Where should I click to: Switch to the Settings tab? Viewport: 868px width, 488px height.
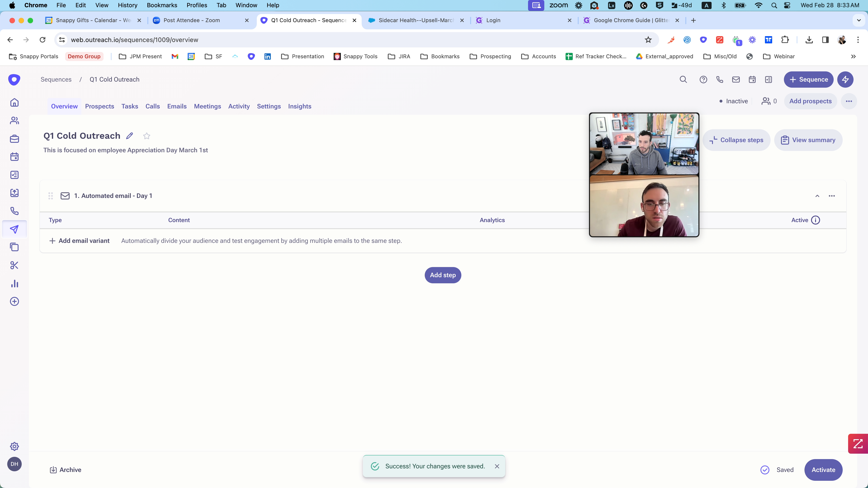(x=269, y=106)
